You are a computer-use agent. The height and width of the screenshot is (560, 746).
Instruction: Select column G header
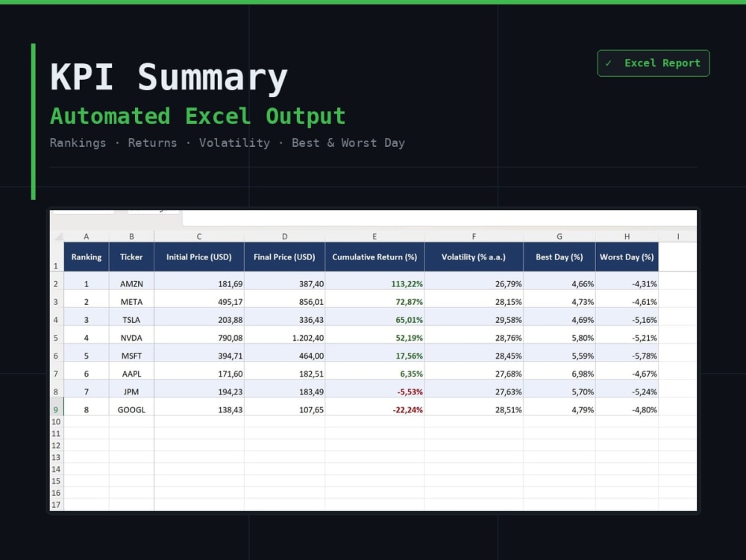(x=559, y=236)
